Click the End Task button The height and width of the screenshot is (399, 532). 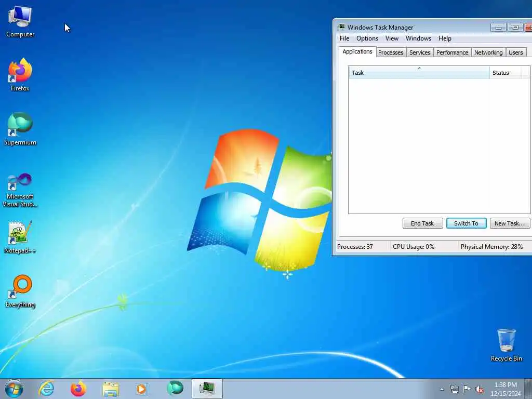point(422,223)
